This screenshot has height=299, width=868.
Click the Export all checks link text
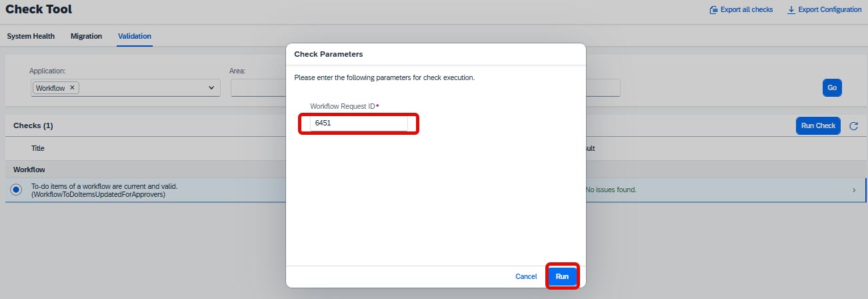(x=747, y=10)
